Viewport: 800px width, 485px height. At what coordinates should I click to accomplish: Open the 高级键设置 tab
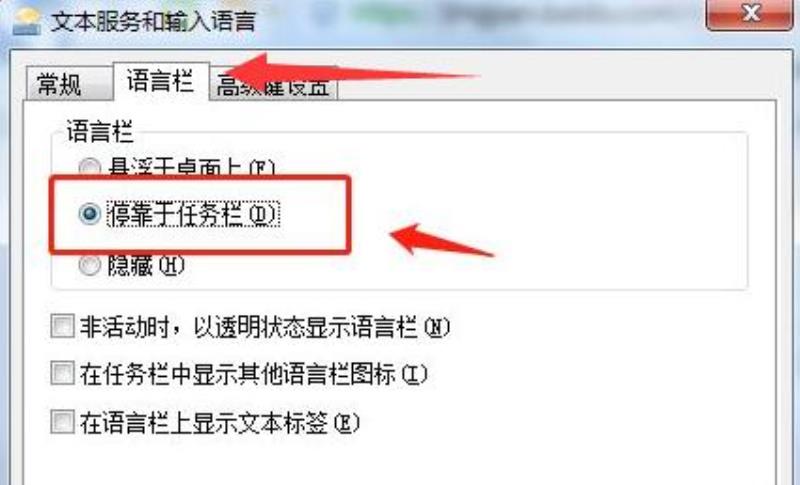pyautogui.click(x=273, y=85)
